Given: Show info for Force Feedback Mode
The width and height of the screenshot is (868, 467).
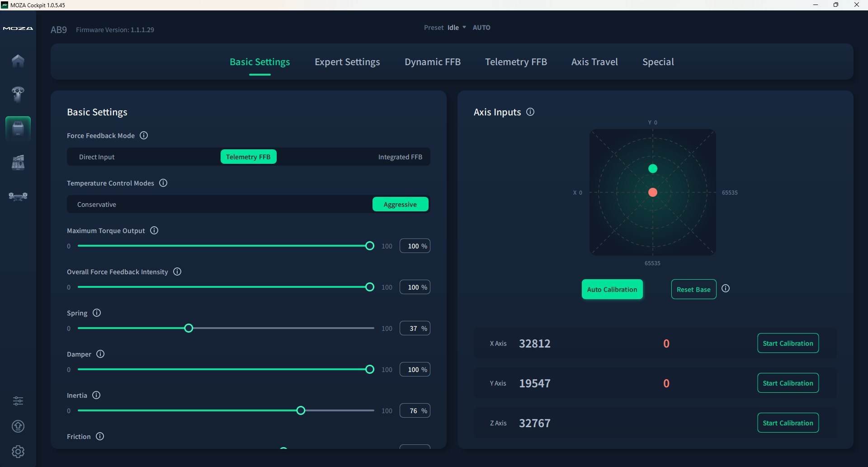Looking at the screenshot, I should (x=144, y=136).
